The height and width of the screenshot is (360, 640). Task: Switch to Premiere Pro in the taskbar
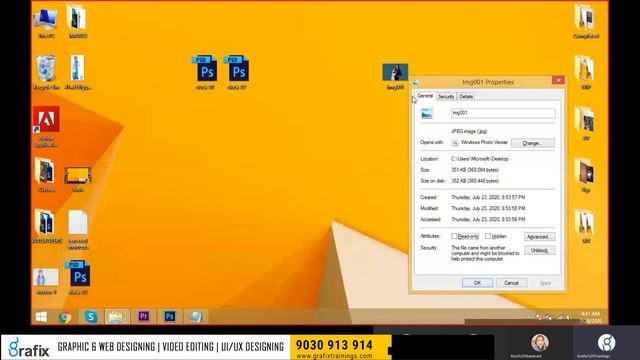(144, 316)
